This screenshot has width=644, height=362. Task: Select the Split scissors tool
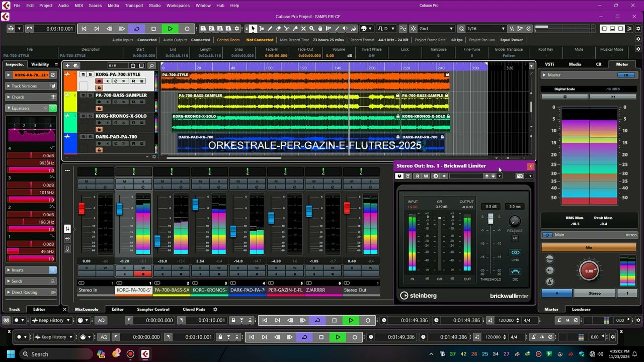pos(287,29)
